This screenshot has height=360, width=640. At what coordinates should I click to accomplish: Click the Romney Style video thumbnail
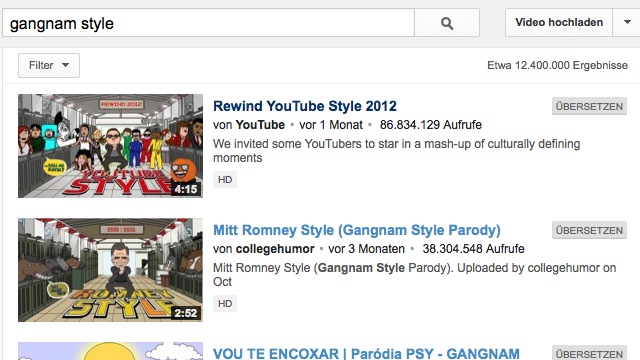(110, 270)
